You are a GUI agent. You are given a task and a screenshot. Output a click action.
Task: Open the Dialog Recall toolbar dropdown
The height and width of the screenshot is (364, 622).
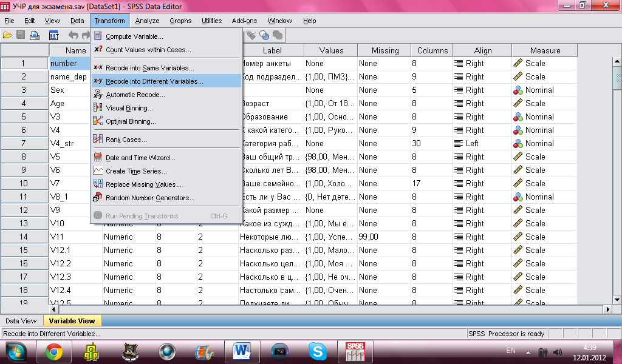click(53, 35)
